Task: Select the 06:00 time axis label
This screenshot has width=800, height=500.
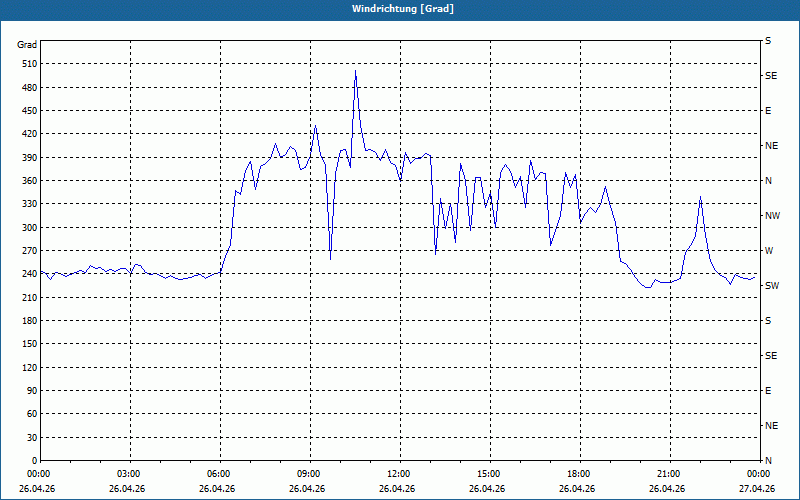Action: click(219, 474)
